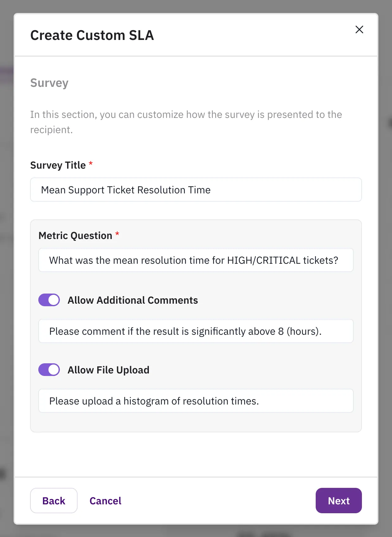Click the Survey section heading
Screen dimensions: 392x537
(x=49, y=82)
